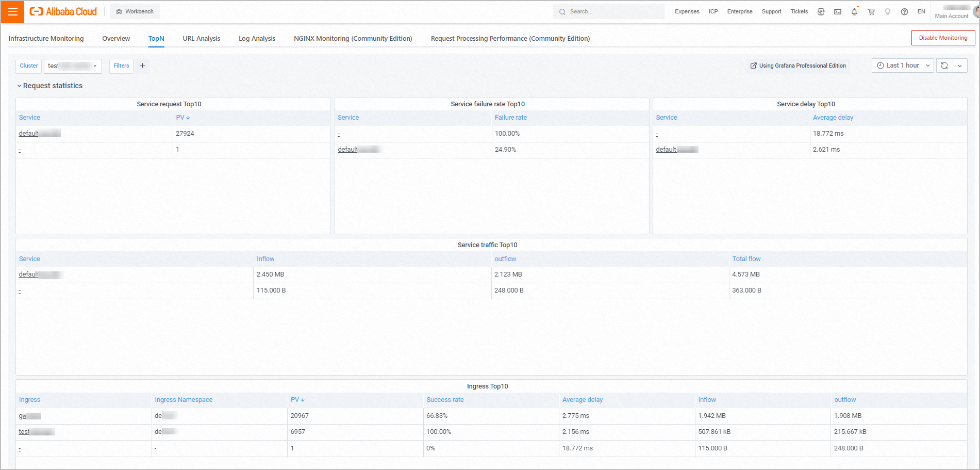Viewport: 980px width, 470px height.
Task: Click the Disable Monitoring button
Action: pos(943,38)
